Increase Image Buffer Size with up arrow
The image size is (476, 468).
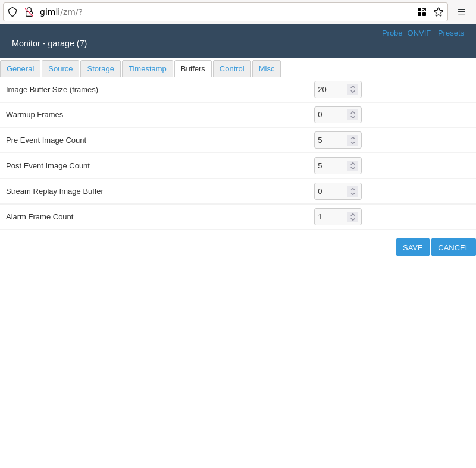pyautogui.click(x=353, y=87)
